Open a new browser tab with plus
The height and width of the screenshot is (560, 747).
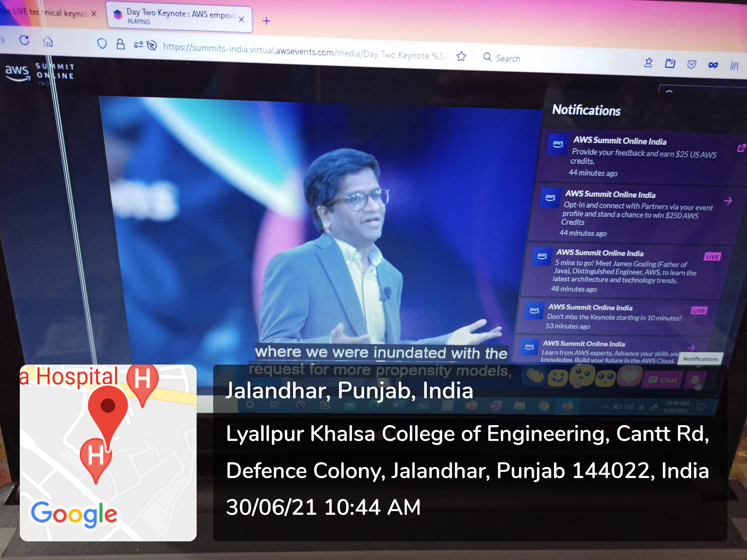267,21
